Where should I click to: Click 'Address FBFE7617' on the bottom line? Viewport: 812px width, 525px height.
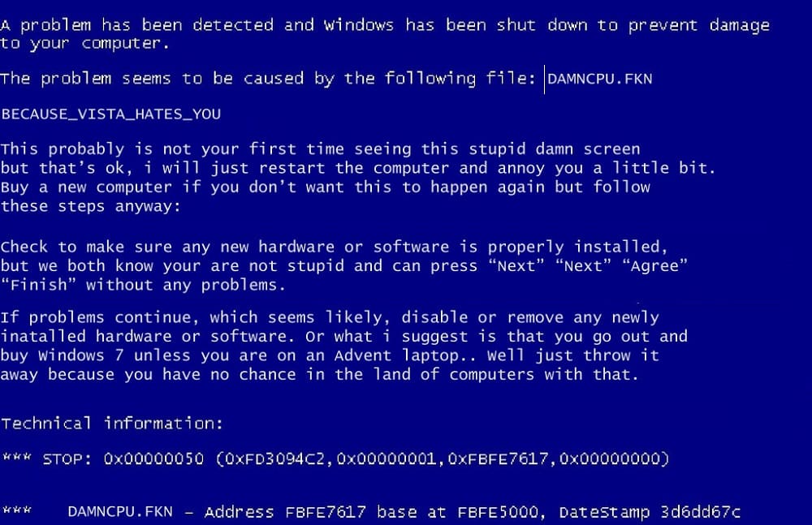click(x=285, y=511)
